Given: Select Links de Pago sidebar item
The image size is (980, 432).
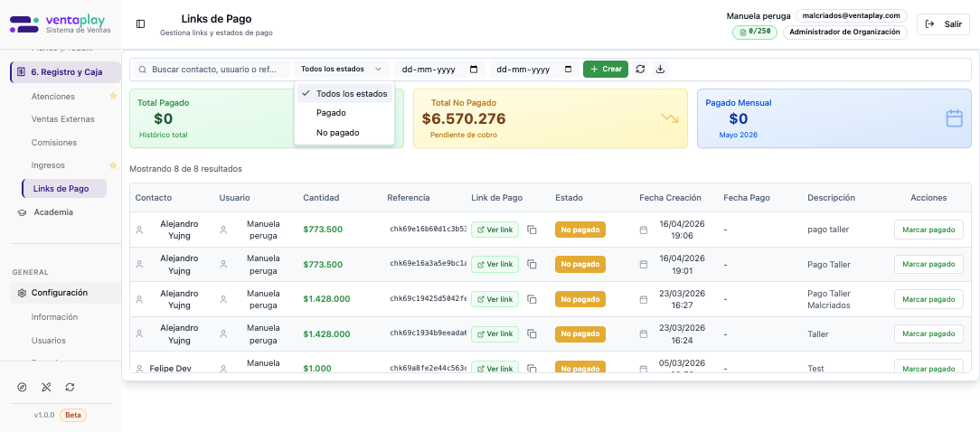Looking at the screenshot, I should coord(64,188).
